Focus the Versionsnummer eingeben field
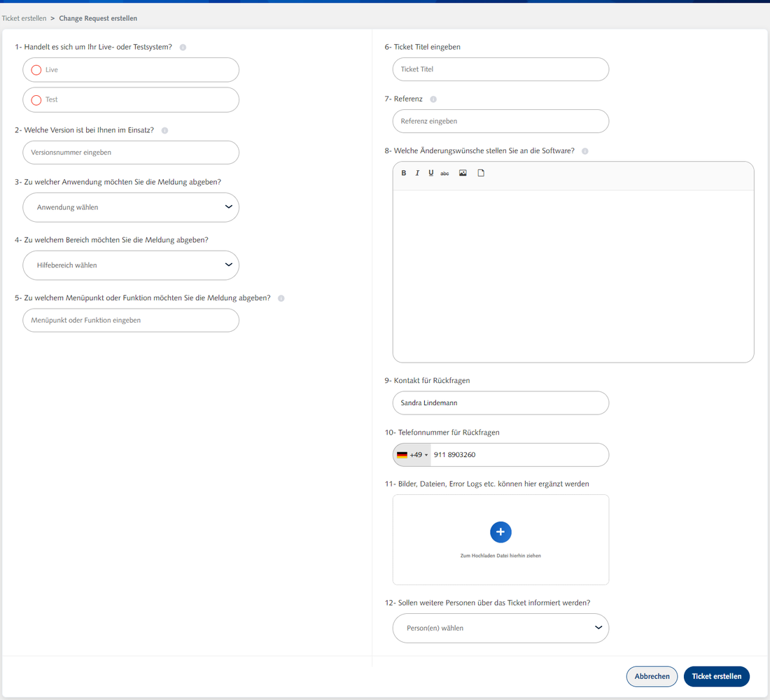Image resolution: width=770 pixels, height=700 pixels. pos(131,152)
